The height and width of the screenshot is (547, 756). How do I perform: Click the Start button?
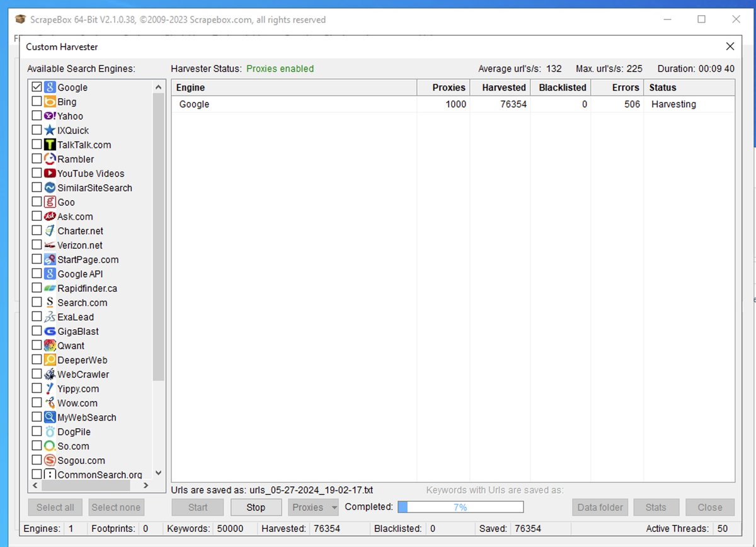(198, 507)
